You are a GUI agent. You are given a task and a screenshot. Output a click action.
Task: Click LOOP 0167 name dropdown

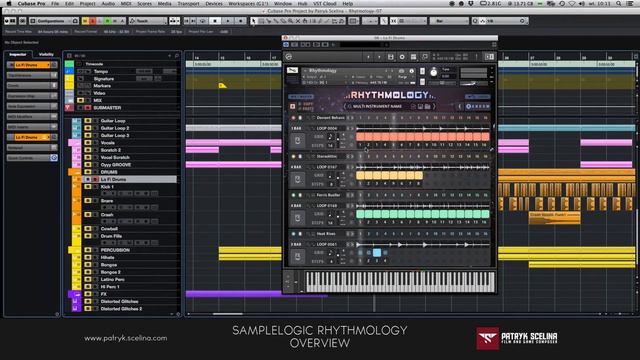(327, 167)
